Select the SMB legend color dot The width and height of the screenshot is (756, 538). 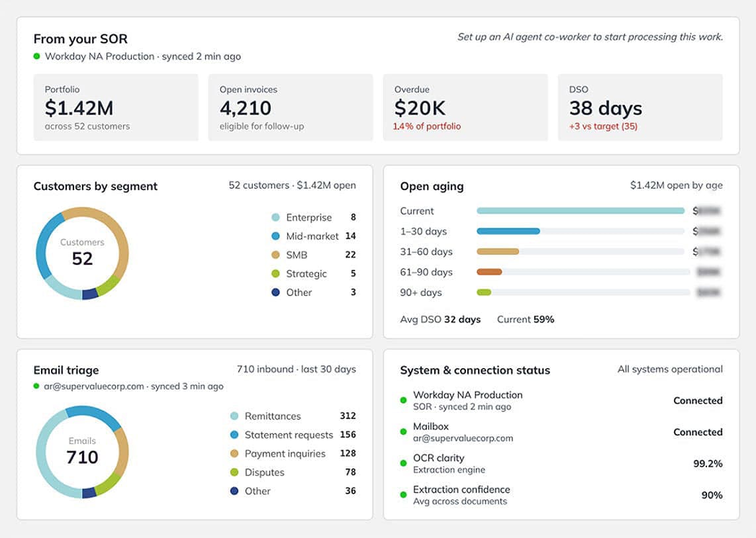pos(275,255)
